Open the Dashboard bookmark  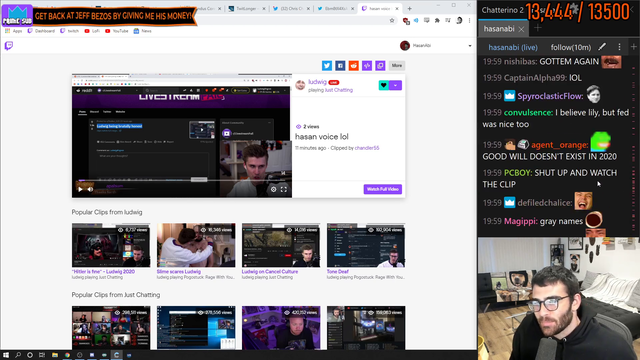click(41, 31)
